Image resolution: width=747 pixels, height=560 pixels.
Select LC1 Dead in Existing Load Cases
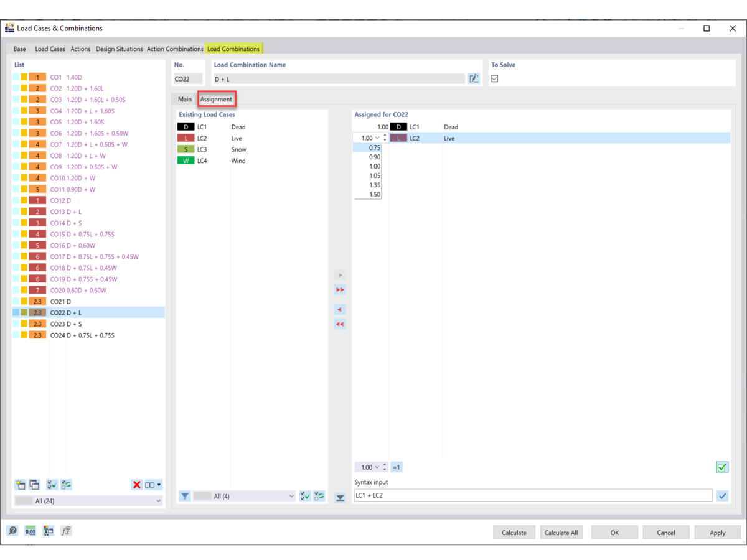[251, 127]
